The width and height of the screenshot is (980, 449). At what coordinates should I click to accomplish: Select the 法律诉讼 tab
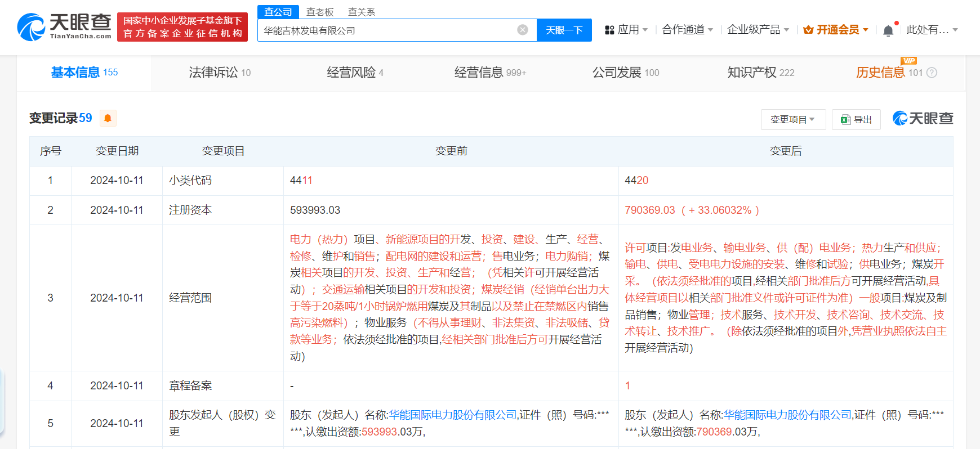coord(220,73)
